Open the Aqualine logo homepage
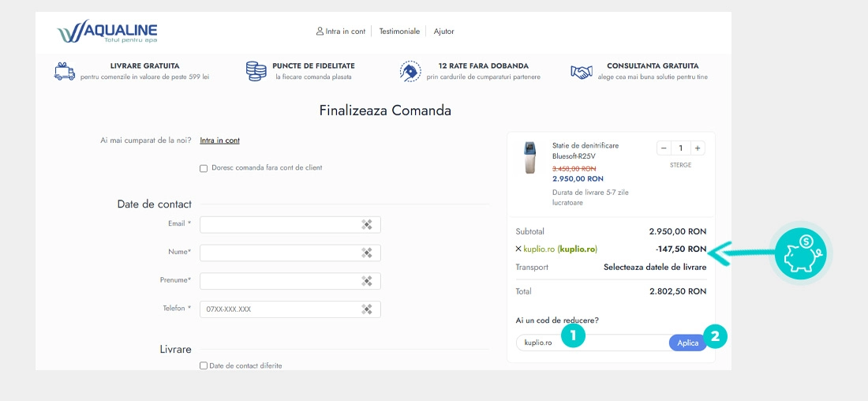 point(107,32)
